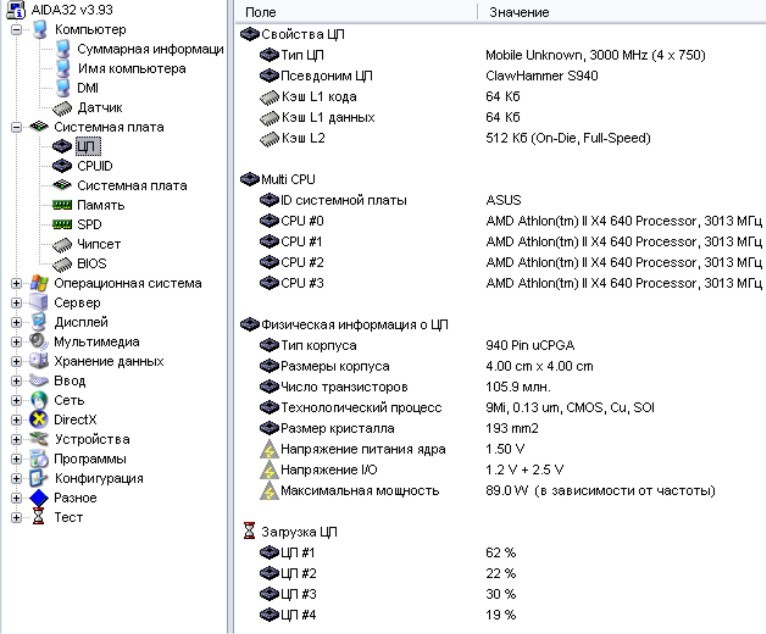Select the CPUID chip icon

click(x=62, y=166)
